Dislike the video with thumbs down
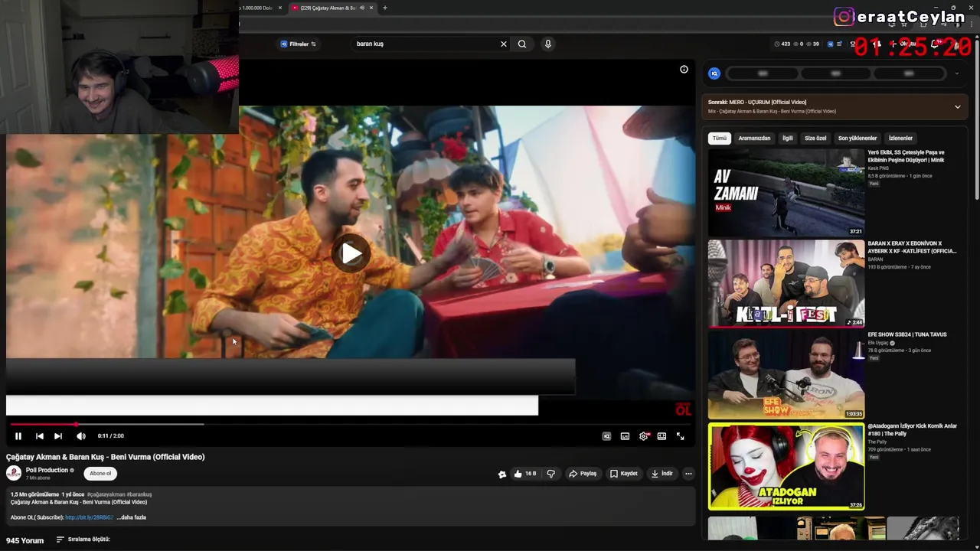Viewport: 980px width, 551px height. click(x=550, y=474)
